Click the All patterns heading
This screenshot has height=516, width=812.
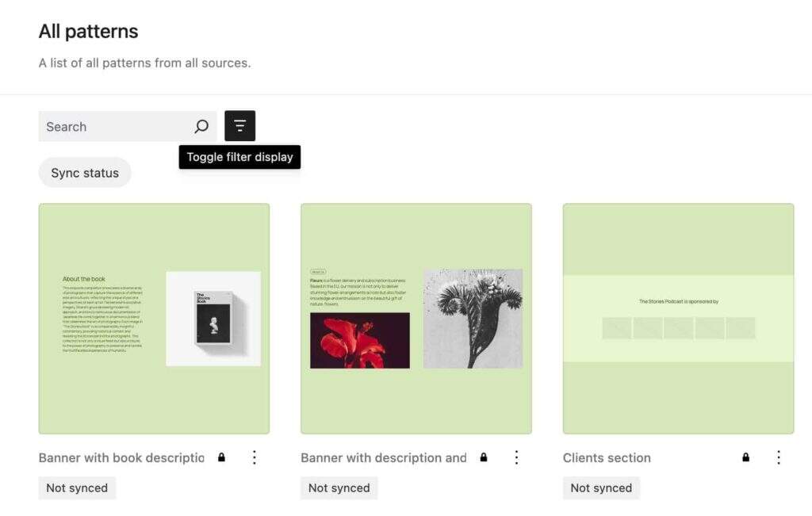88,32
